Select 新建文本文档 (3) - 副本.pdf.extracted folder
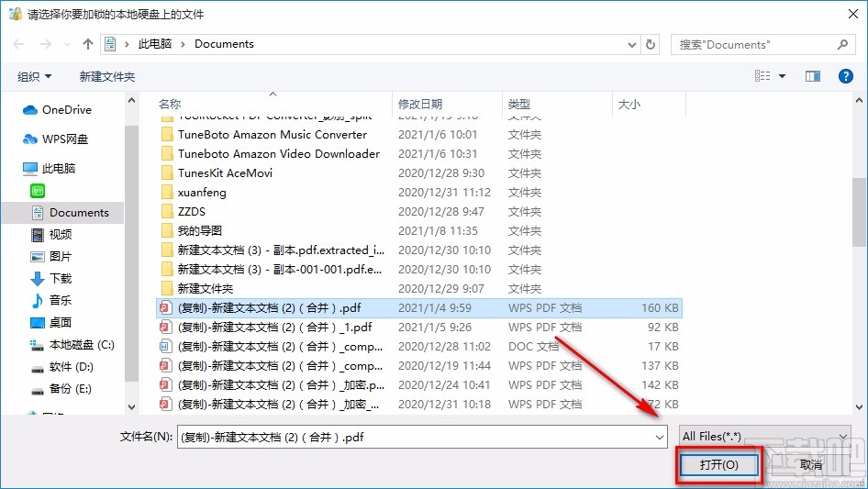This screenshot has height=489, width=868. [281, 250]
